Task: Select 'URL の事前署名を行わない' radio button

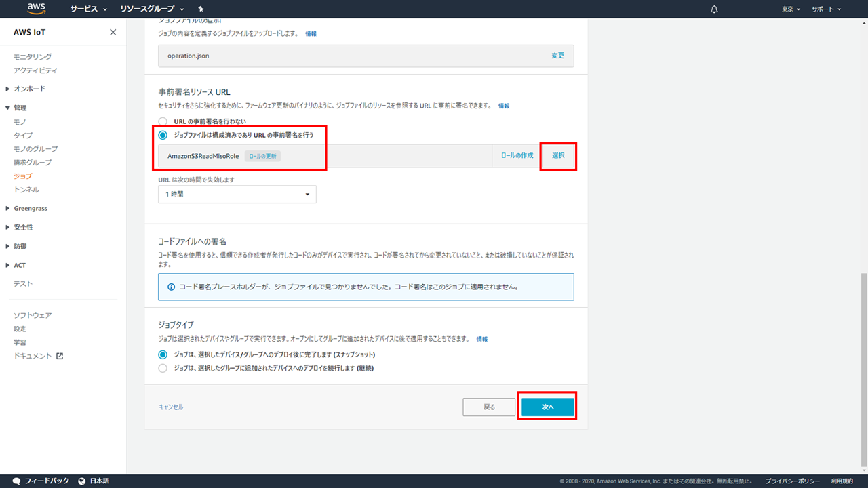Action: [163, 121]
